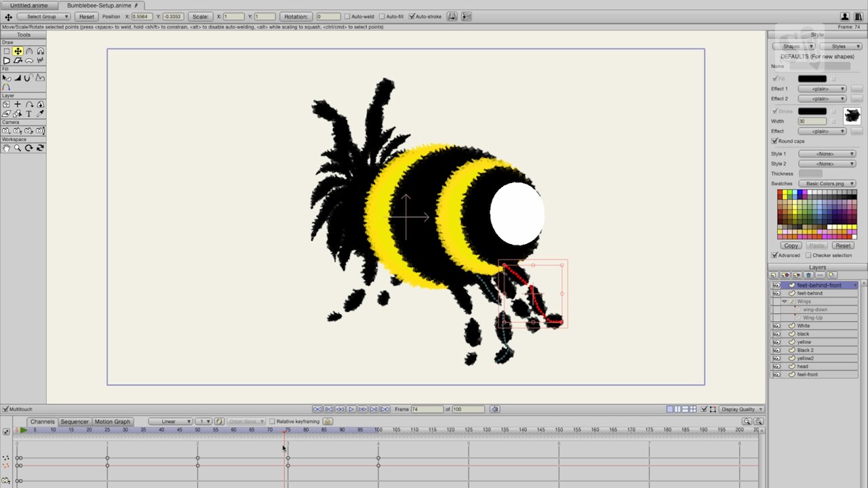Screen dimensions: 868x488
Task: Click the current Frame number field
Action: point(427,409)
